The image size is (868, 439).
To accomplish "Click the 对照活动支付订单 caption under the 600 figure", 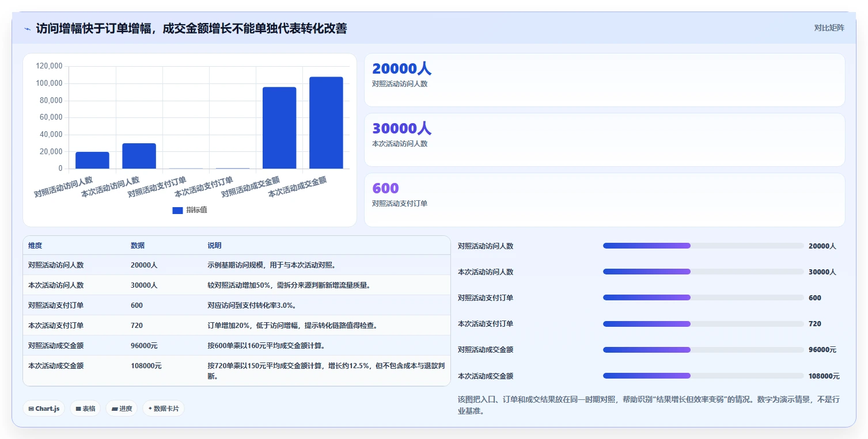I will coord(400,204).
